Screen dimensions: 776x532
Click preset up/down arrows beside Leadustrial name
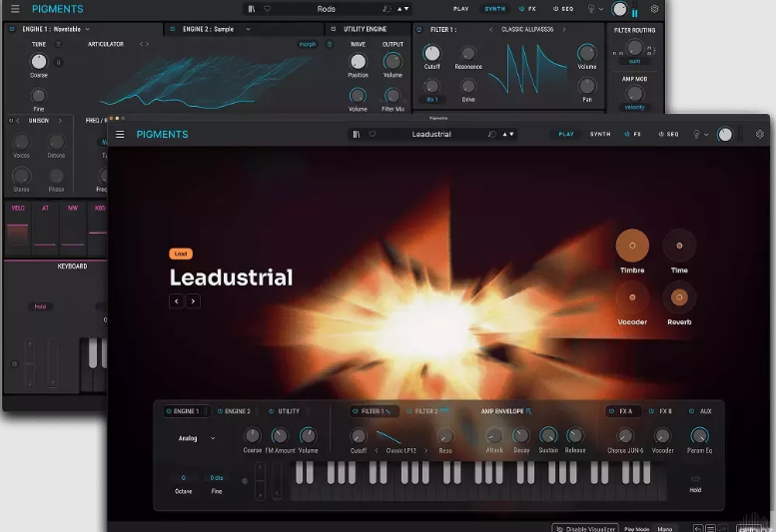coord(508,134)
